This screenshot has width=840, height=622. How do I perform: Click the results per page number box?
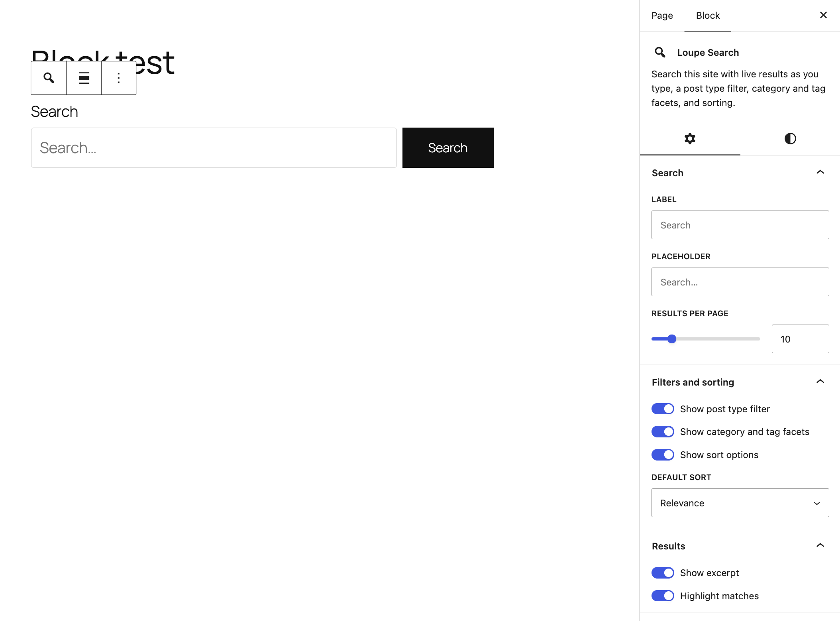[800, 339]
